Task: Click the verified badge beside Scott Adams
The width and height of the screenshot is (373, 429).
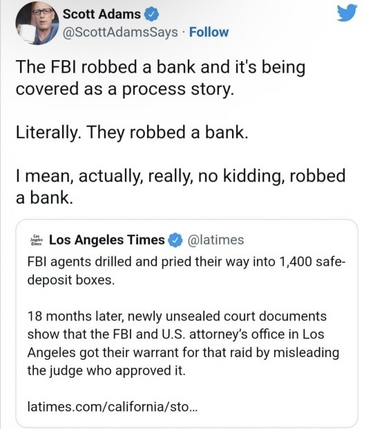Action: (151, 15)
